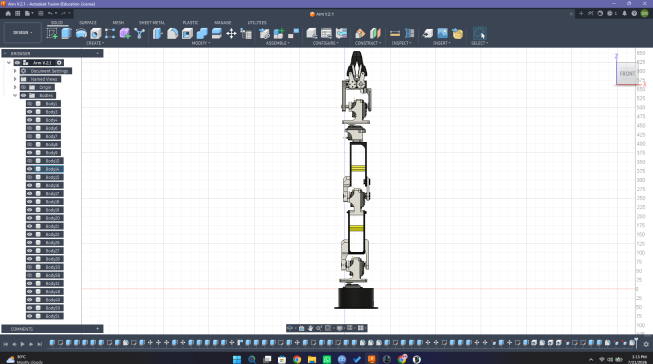The width and height of the screenshot is (653, 364).
Task: Switch to the Mesh tab
Action: pyautogui.click(x=118, y=22)
